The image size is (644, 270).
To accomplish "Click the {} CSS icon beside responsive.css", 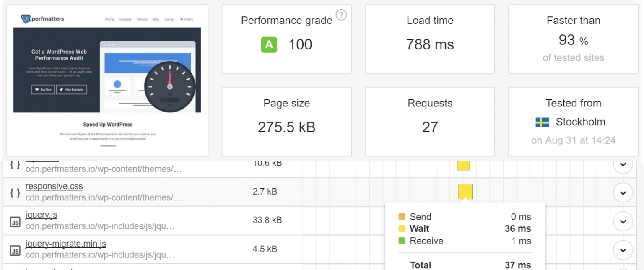I will point(15,192).
